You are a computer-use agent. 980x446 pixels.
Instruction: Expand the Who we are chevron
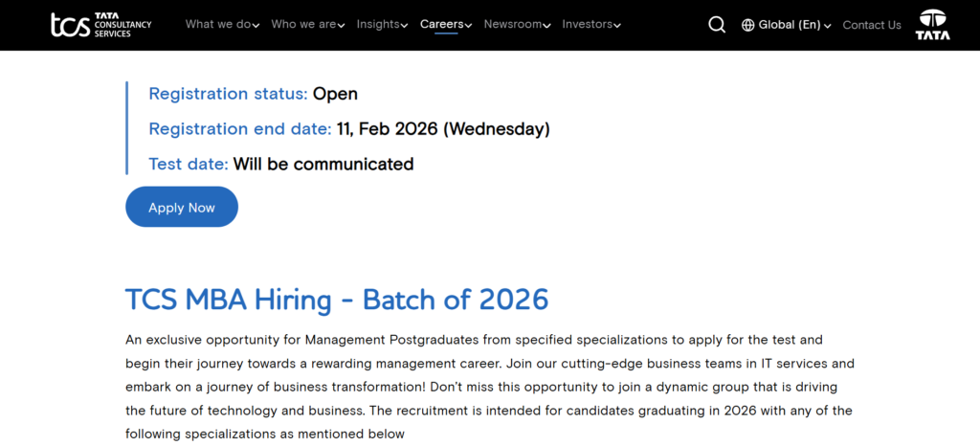coord(342,26)
